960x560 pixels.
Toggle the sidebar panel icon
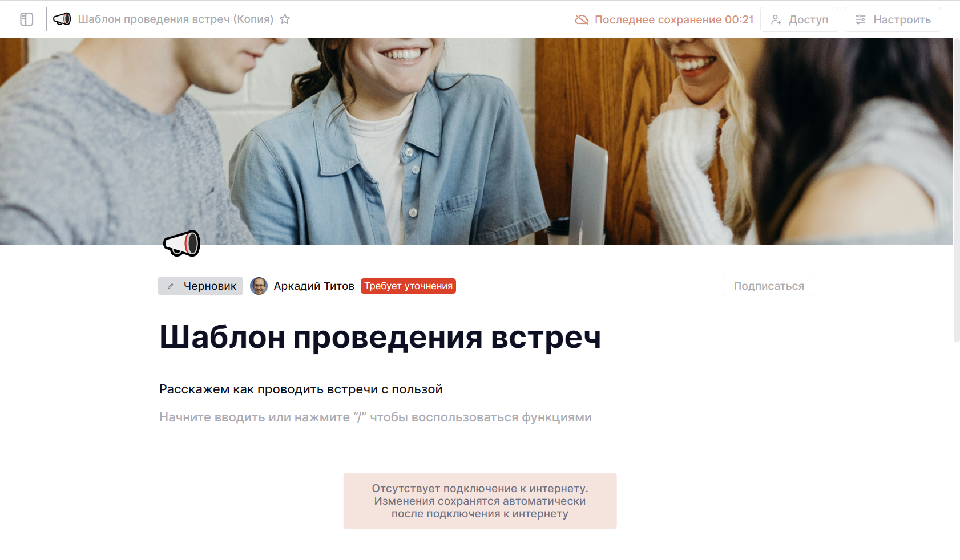[26, 19]
